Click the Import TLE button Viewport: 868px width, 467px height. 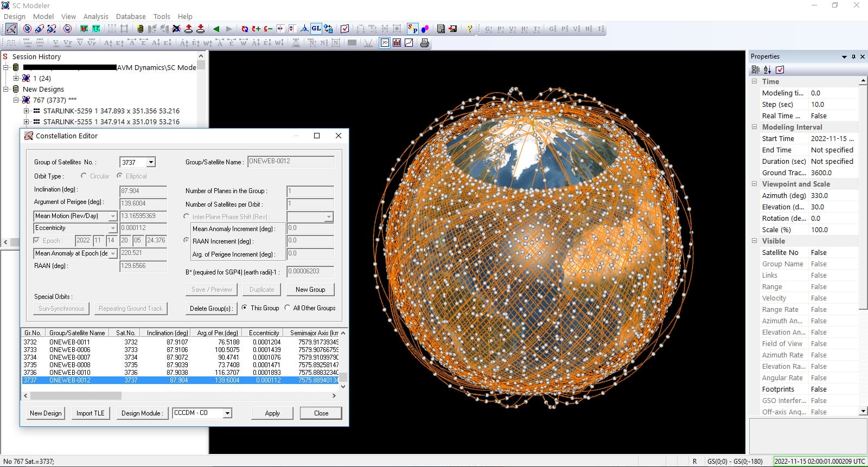tap(90, 413)
